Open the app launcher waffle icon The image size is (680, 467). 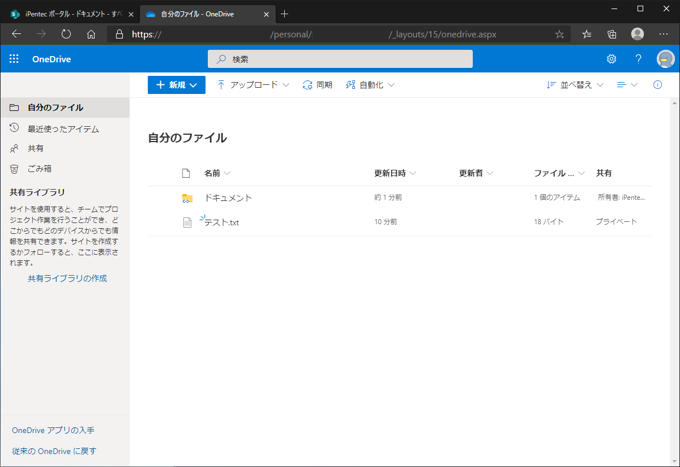pos(14,59)
